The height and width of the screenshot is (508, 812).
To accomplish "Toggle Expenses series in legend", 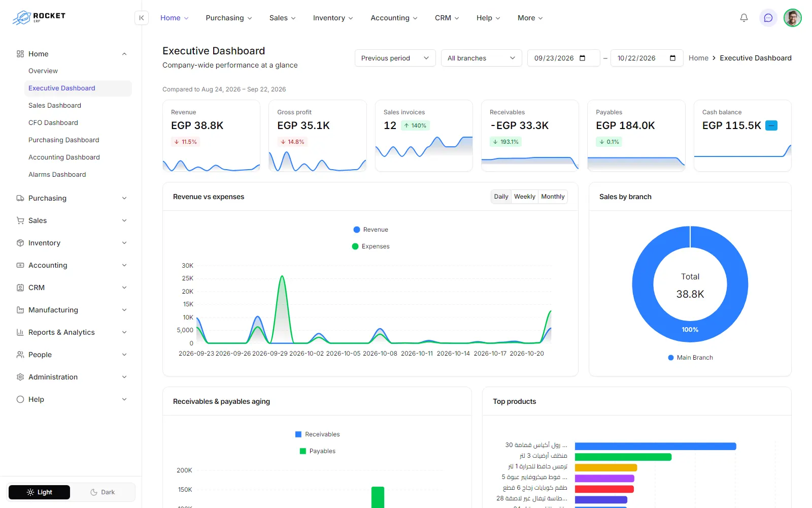I will tap(370, 246).
